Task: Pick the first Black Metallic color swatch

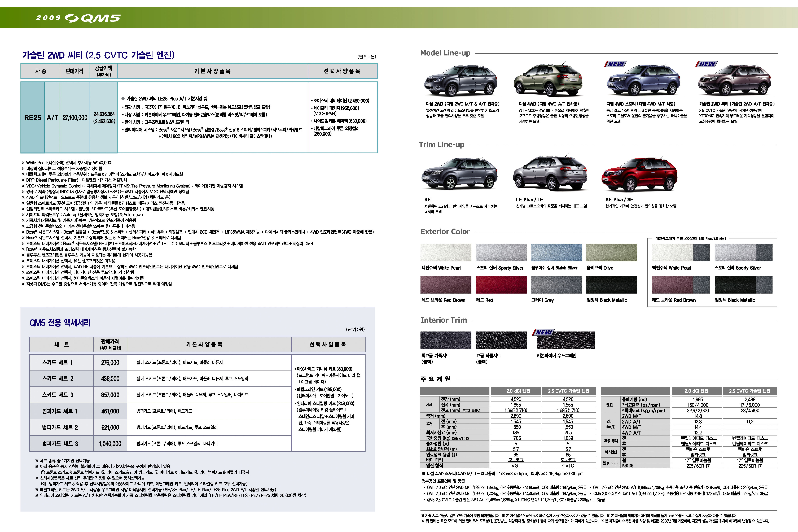Action: [611, 285]
